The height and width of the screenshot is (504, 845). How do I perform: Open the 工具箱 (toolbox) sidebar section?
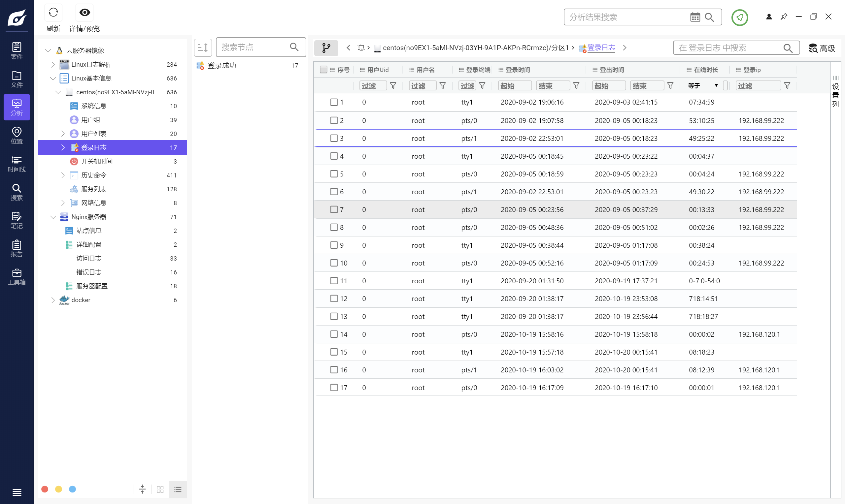pyautogui.click(x=17, y=276)
